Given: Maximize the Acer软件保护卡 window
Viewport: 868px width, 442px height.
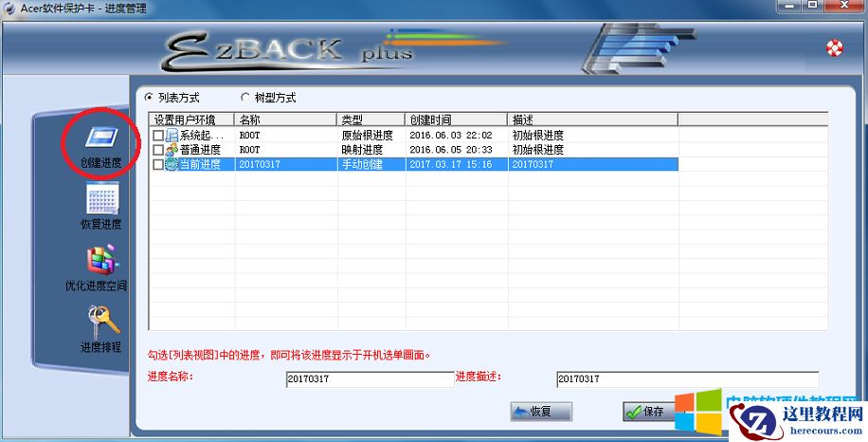Looking at the screenshot, I should click(x=813, y=6).
